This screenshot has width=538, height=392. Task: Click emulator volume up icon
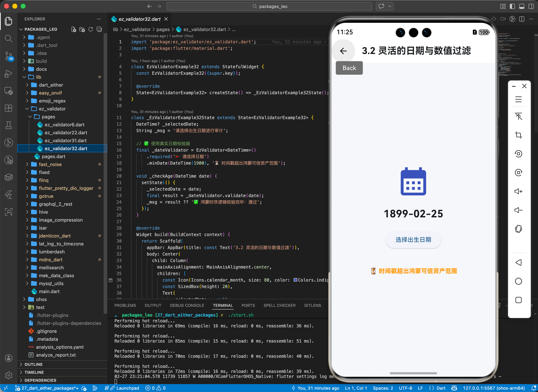coord(518,191)
